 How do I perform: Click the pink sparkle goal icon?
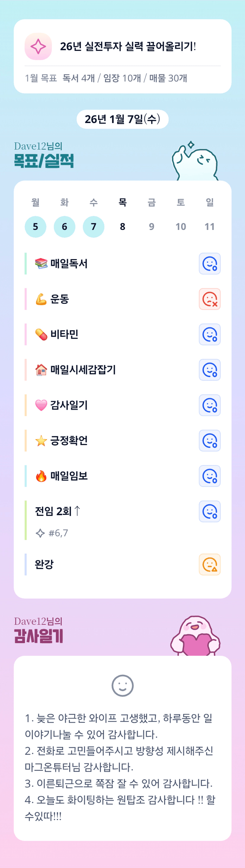38,47
